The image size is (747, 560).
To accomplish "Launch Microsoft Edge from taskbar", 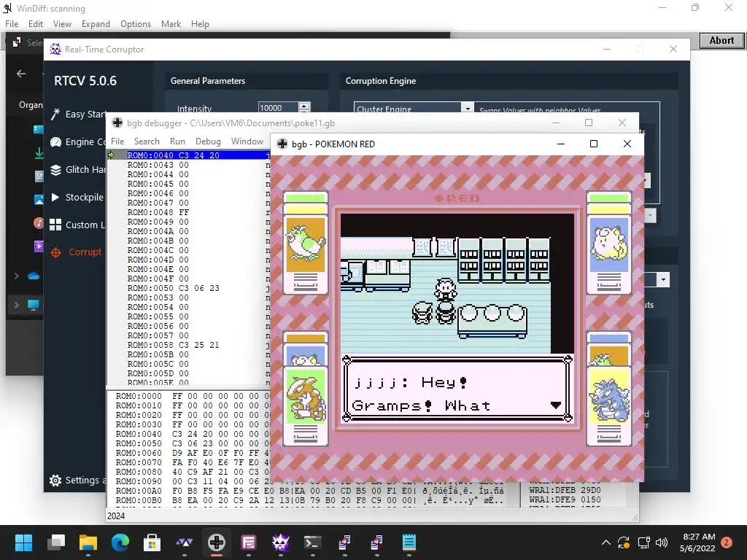I will click(x=120, y=542).
